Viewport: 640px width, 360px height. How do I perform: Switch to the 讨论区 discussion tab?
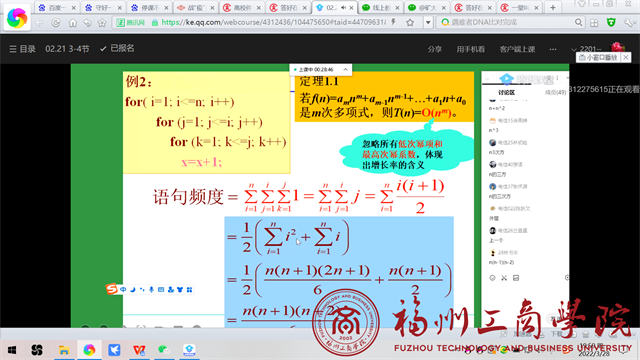click(x=507, y=93)
